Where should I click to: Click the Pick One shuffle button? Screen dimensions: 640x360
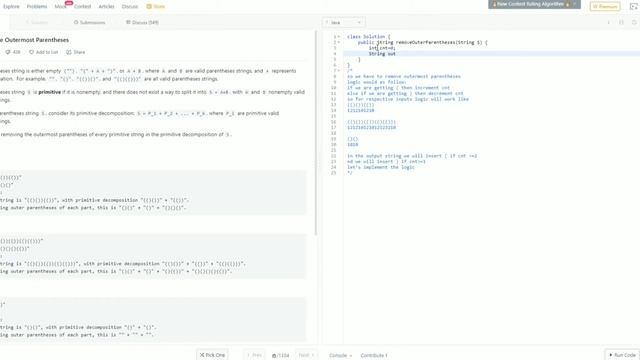212,355
